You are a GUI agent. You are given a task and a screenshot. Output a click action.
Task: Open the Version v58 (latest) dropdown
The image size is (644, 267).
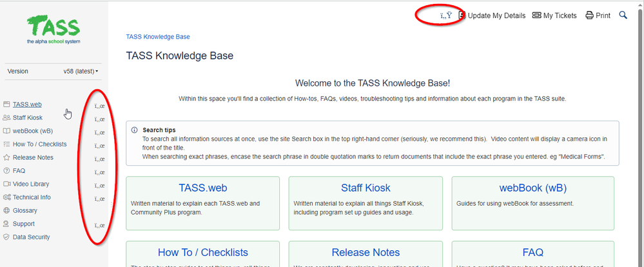(x=81, y=72)
